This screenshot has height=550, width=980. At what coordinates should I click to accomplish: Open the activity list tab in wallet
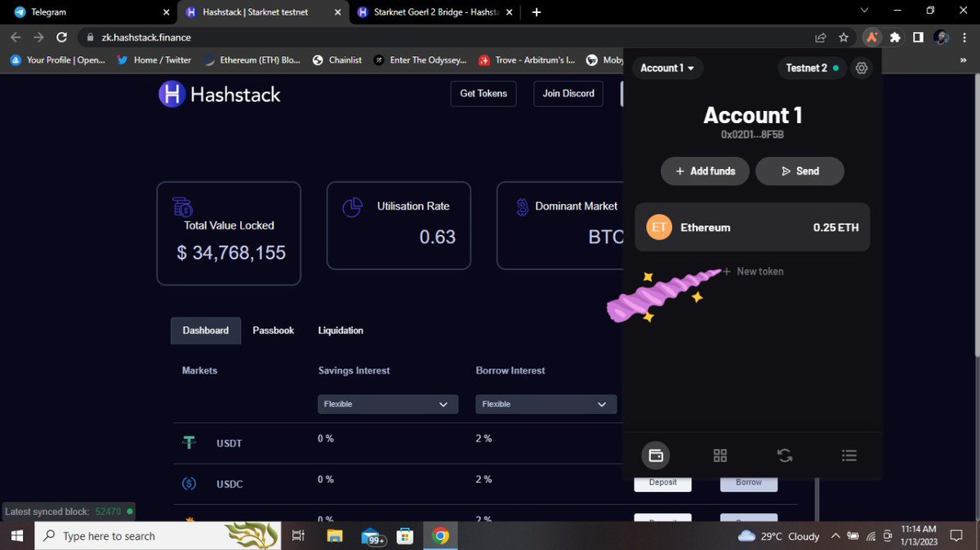click(849, 455)
